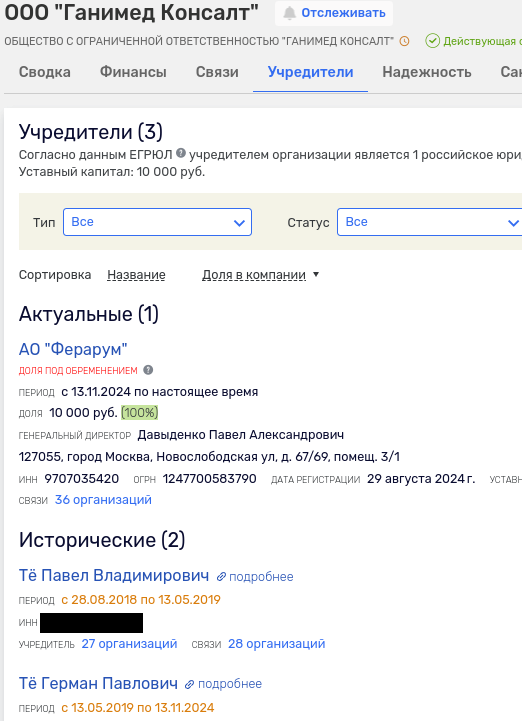Click director name Давыденко Павел Александрович
Screen dimensions: 522x721
241,435
